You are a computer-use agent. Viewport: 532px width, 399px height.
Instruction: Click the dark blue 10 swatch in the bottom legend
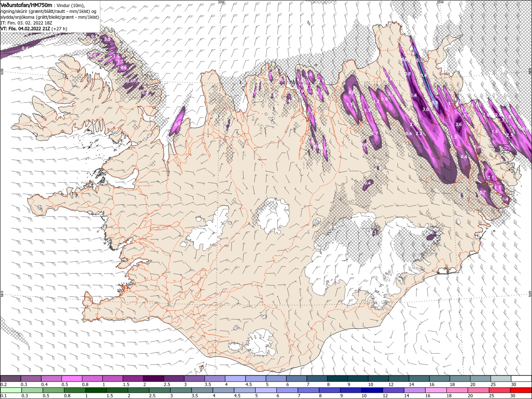click(x=372, y=390)
